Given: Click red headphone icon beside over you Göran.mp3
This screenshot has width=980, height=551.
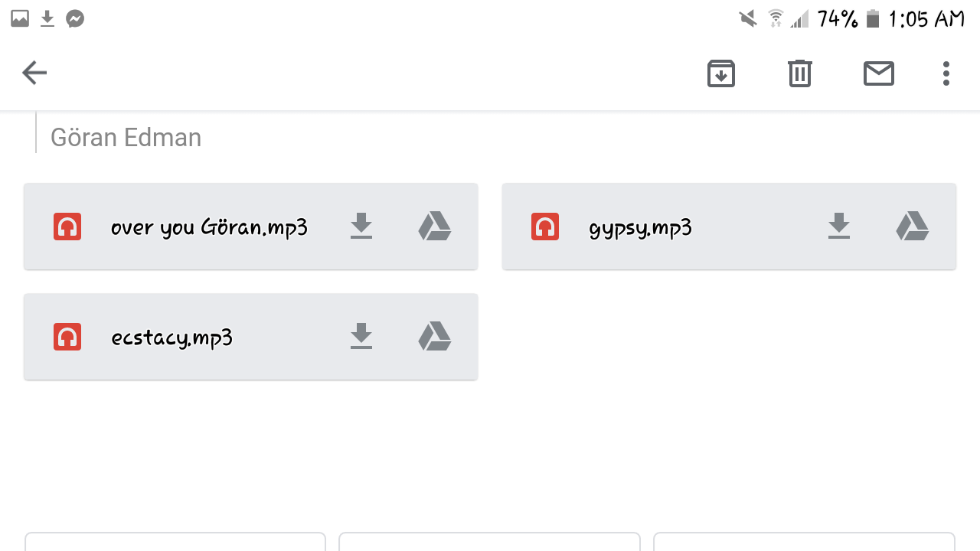Looking at the screenshot, I should 67,227.
